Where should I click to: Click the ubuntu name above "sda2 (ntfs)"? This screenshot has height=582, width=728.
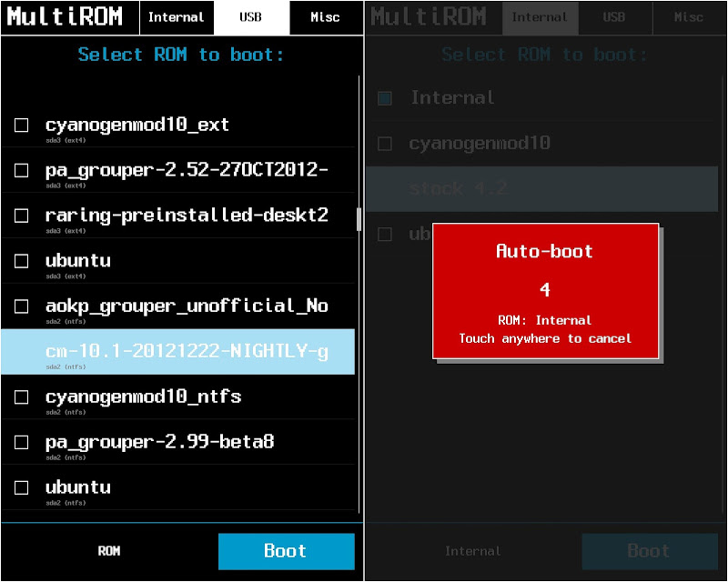(x=78, y=487)
